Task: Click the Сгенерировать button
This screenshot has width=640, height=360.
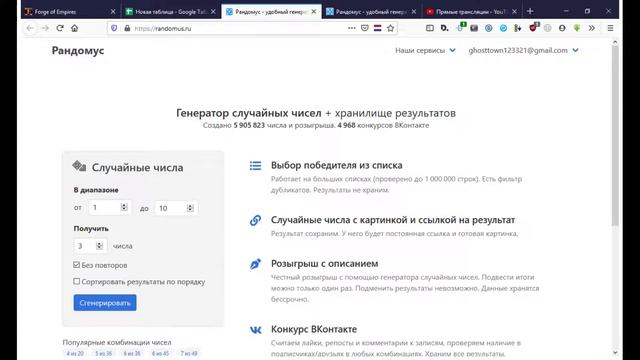Action: pyautogui.click(x=105, y=303)
